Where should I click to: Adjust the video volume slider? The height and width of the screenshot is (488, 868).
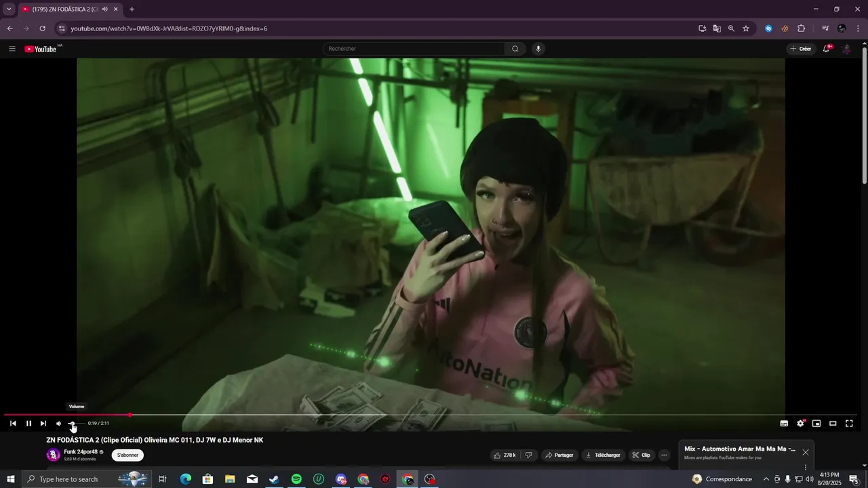tap(76, 424)
